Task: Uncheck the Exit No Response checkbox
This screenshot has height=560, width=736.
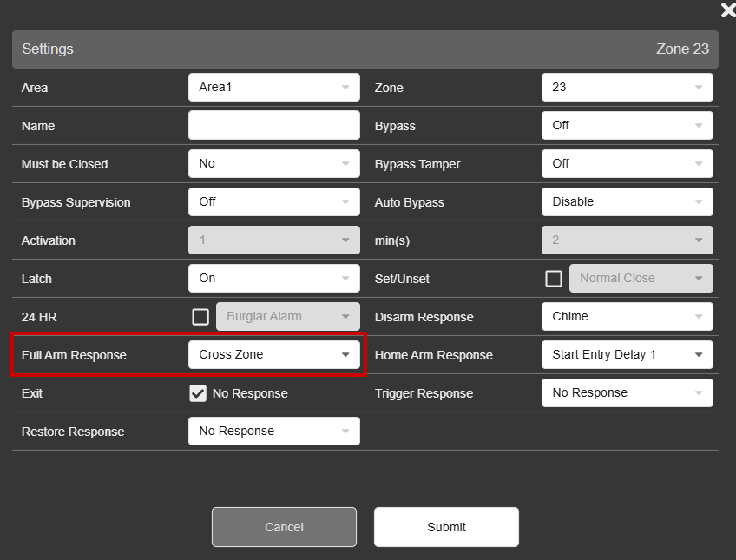Action: click(x=198, y=393)
